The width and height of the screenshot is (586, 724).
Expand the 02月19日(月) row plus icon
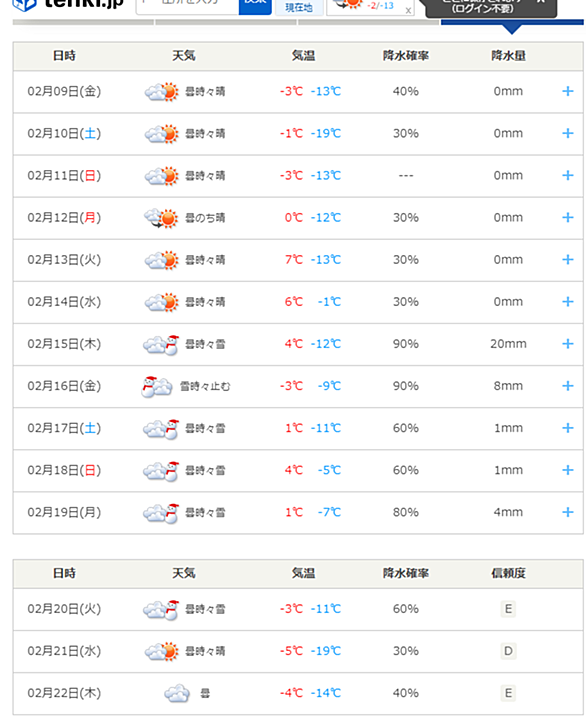pyautogui.click(x=568, y=512)
